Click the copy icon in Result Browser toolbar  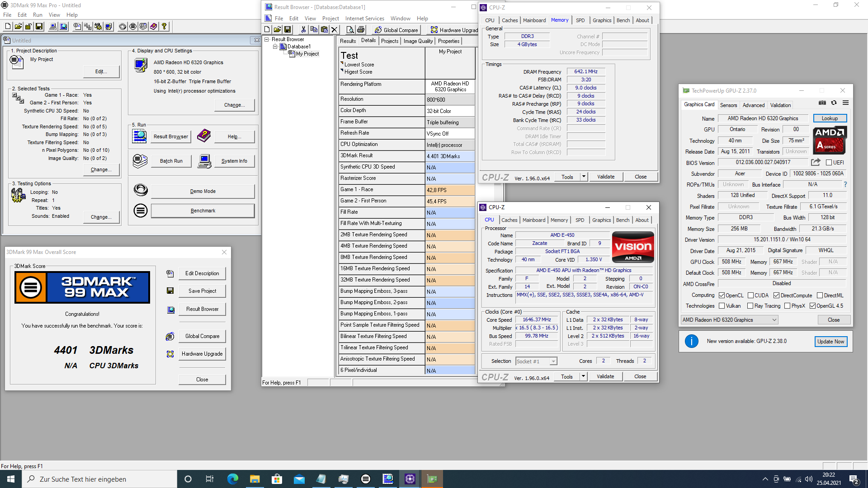pos(314,30)
